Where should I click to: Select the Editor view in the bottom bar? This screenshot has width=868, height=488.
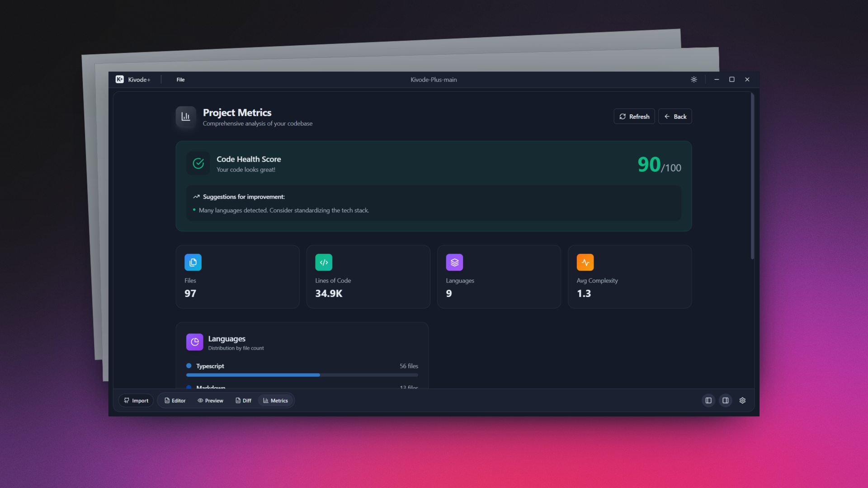[x=175, y=400]
